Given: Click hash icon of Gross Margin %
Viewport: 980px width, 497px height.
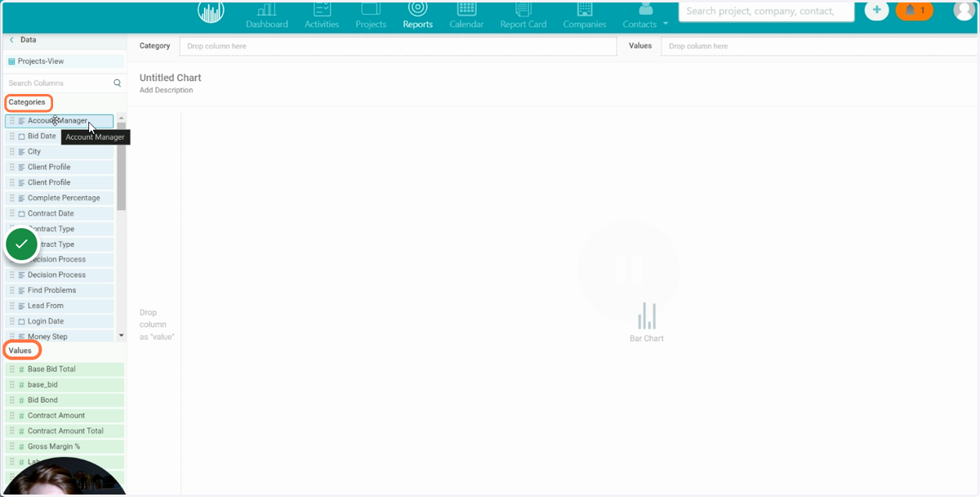Looking at the screenshot, I should click(22, 447).
